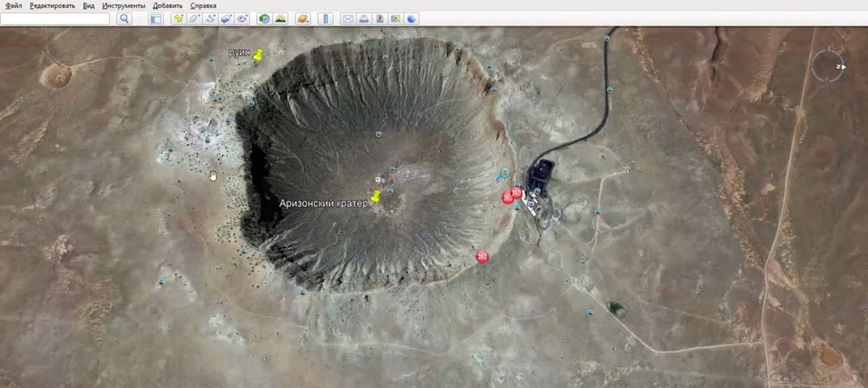Print the current view with the printer icon
868x388 pixels.
[364, 19]
